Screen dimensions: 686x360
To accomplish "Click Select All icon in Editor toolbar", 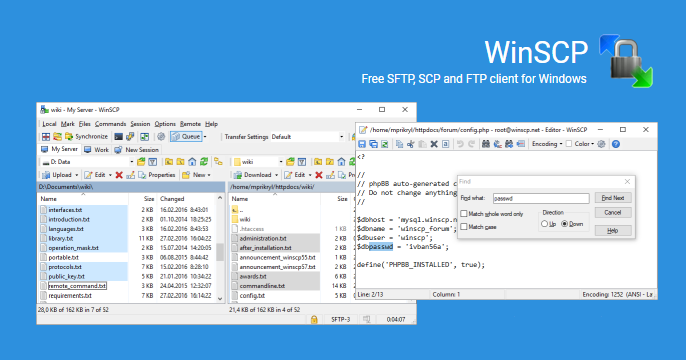I will pyautogui.click(x=445, y=144).
